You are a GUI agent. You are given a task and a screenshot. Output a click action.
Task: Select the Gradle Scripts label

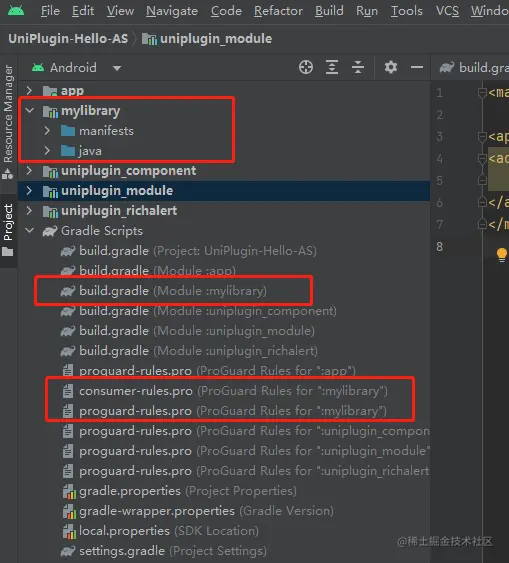tap(102, 231)
